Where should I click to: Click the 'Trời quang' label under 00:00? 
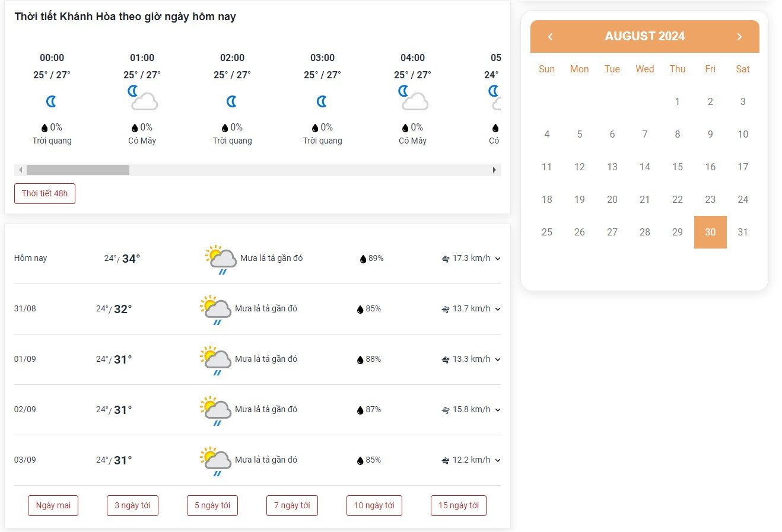(52, 141)
